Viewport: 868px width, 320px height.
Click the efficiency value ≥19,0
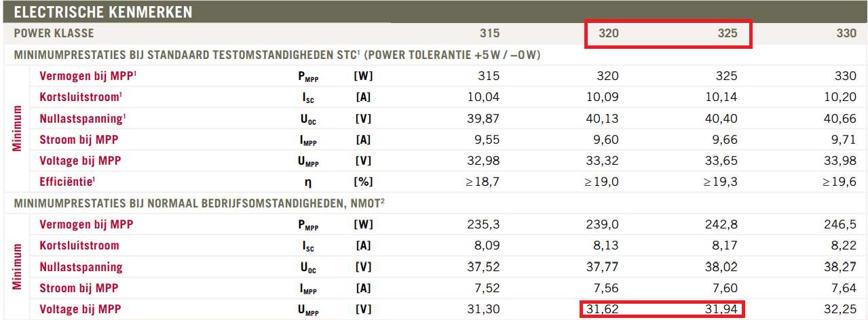point(601,182)
